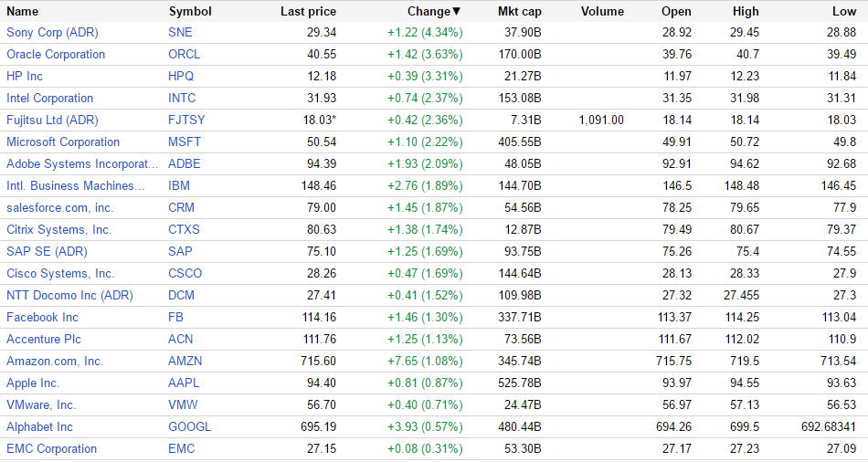This screenshot has width=868, height=462.
Task: Click the Last price column header
Action: tap(308, 12)
